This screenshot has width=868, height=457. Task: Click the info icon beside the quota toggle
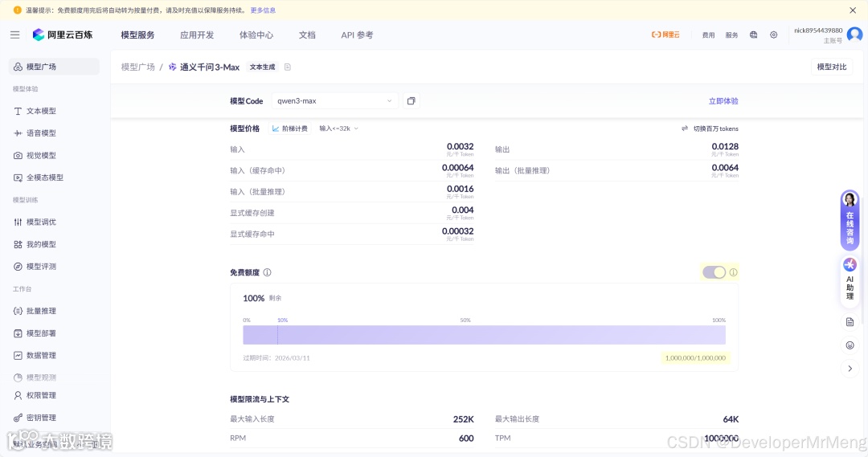[x=733, y=272]
